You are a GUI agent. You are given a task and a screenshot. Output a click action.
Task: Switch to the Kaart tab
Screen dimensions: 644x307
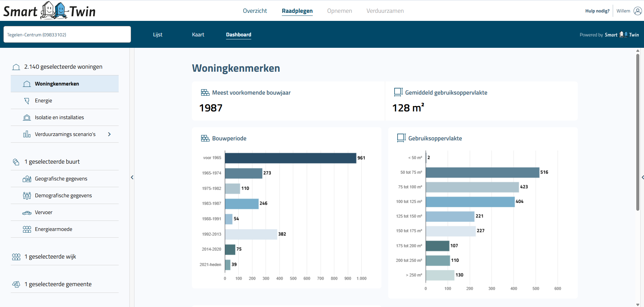point(198,34)
